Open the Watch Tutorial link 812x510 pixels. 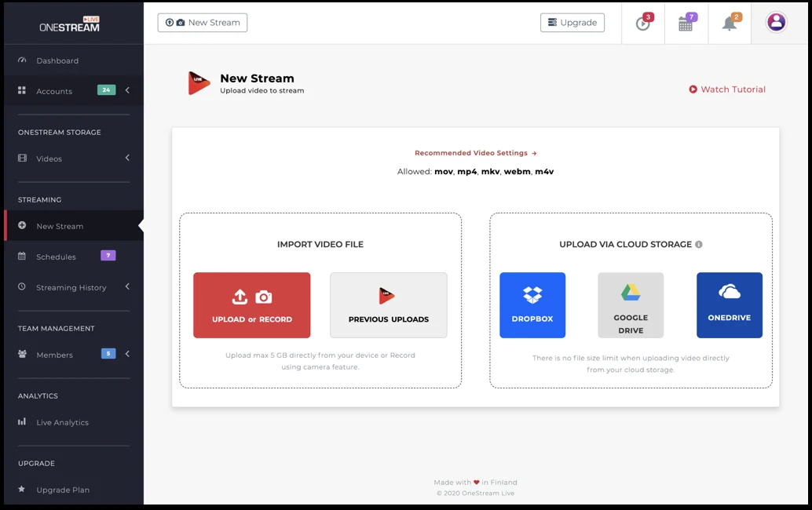coord(727,89)
